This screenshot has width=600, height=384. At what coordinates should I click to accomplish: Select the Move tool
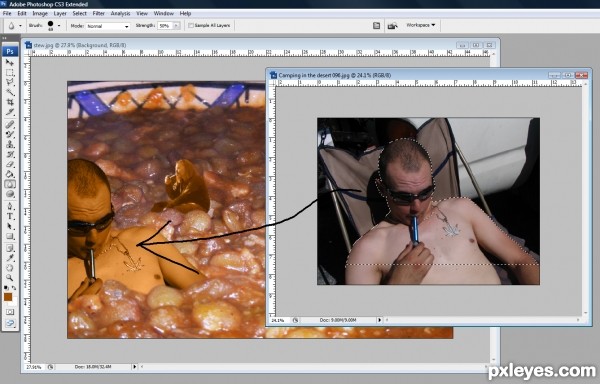click(x=10, y=63)
